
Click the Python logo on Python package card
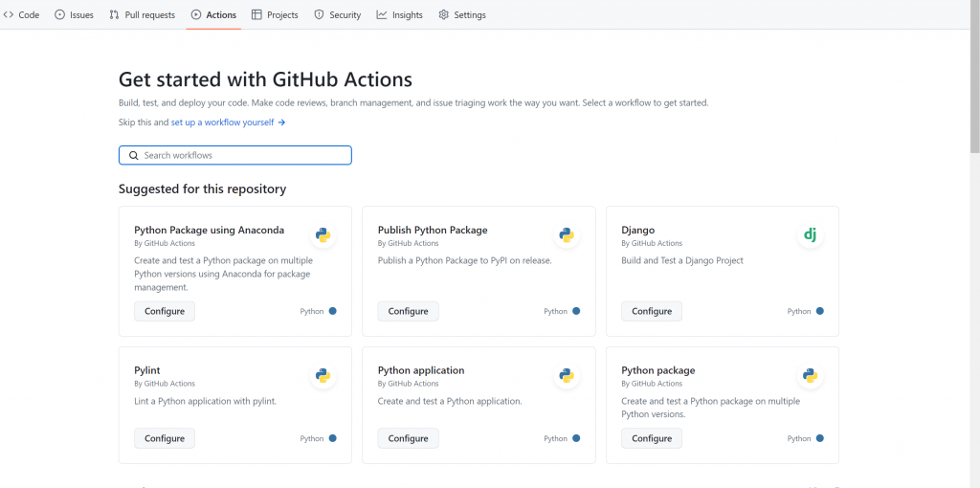(810, 375)
